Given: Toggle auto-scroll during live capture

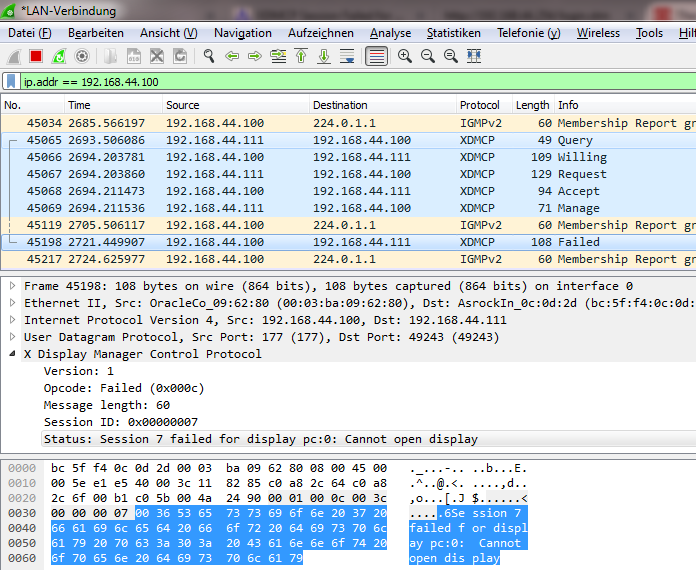Looking at the screenshot, I should 347,56.
